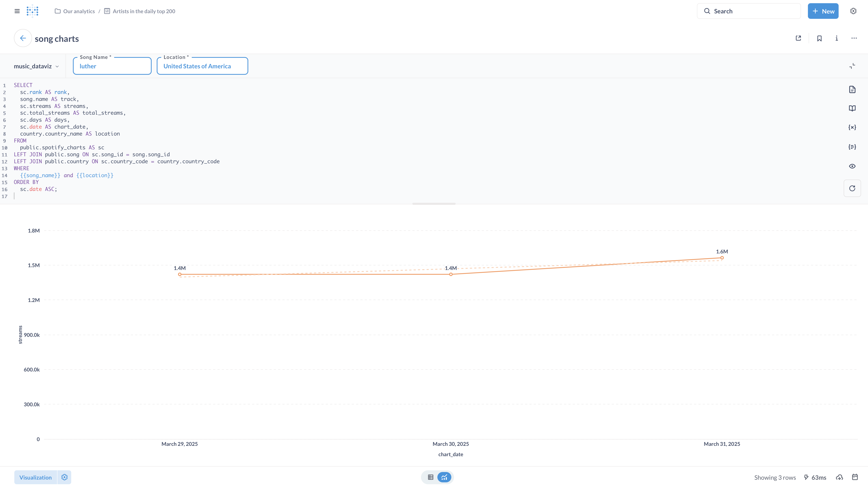
Task: Collapse the SQL editor panel
Action: (852, 66)
